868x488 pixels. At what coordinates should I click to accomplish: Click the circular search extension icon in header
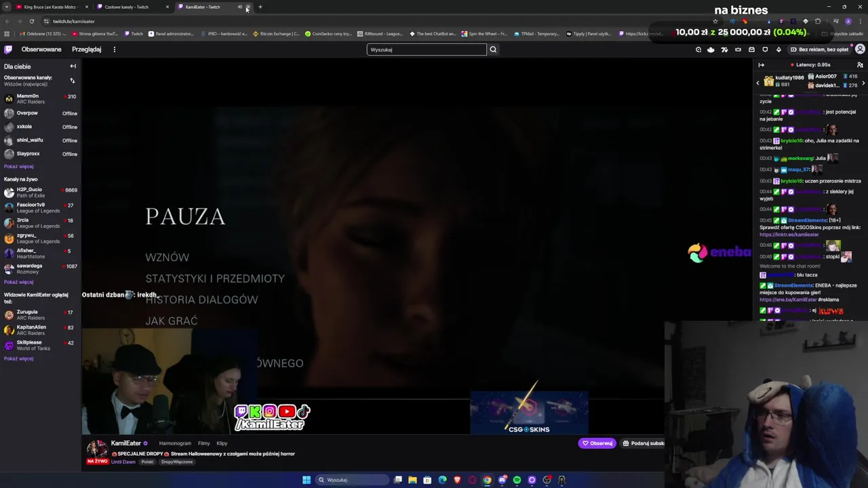click(698, 49)
